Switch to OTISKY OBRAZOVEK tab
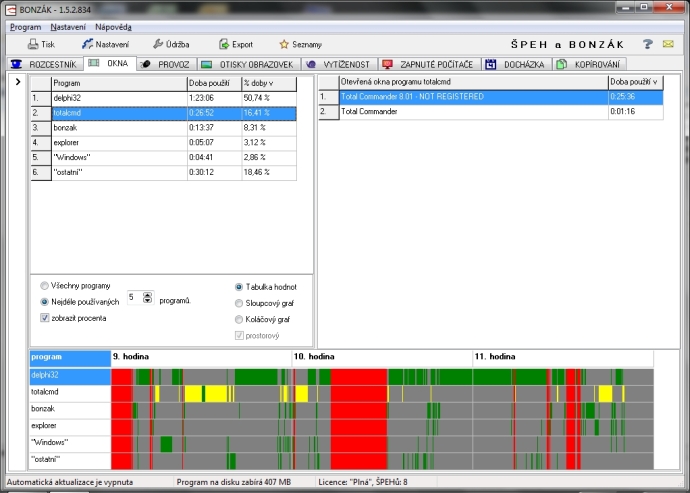Screen dimensions: 690x493 [249, 64]
